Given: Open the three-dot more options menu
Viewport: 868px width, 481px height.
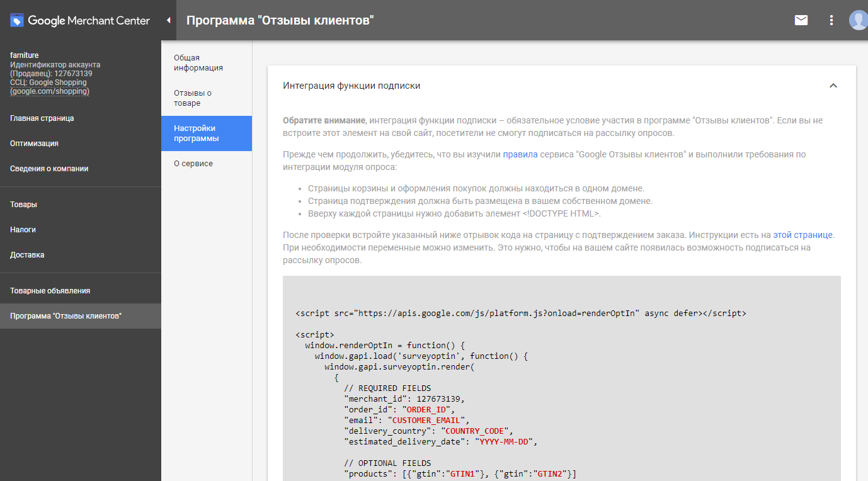Looking at the screenshot, I should coord(831,20).
